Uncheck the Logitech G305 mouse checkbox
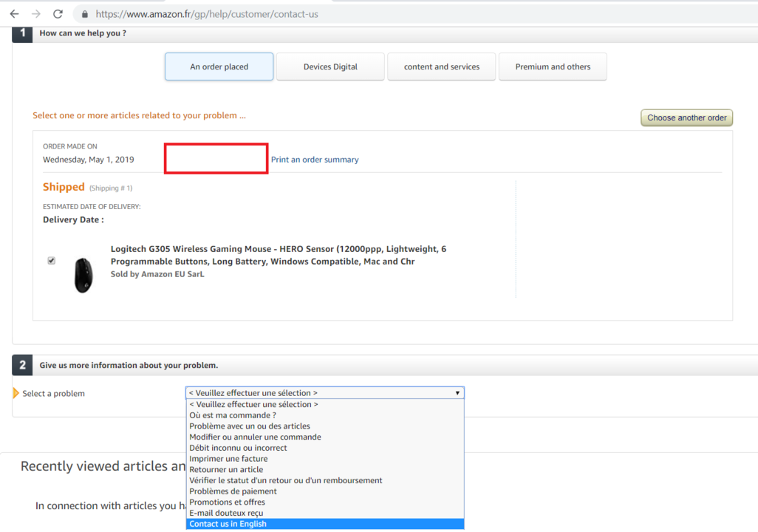The width and height of the screenshot is (758, 532). coord(51,261)
